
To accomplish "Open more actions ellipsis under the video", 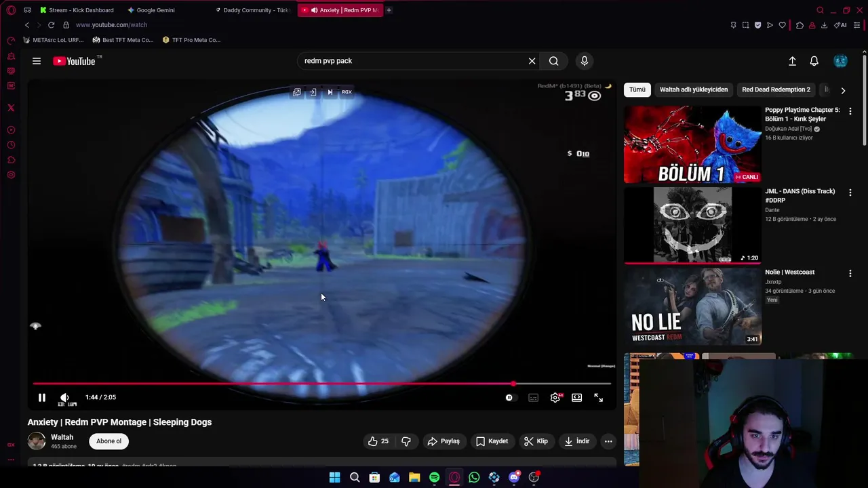I will 608,441.
